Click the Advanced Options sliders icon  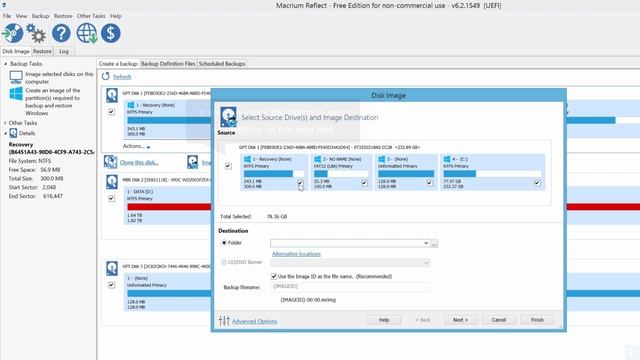click(224, 321)
